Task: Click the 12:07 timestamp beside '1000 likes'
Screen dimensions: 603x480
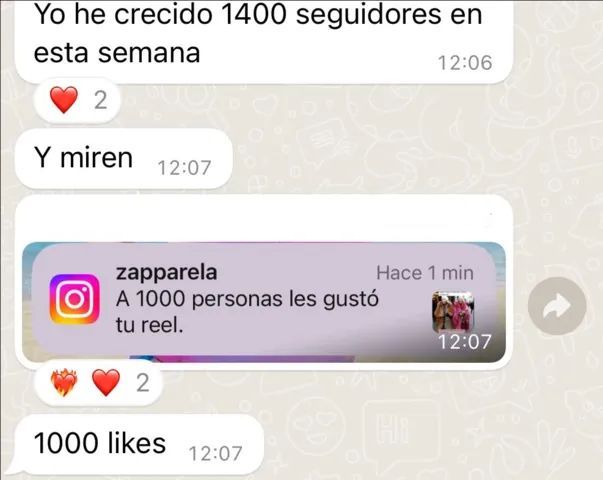Action: click(x=215, y=453)
